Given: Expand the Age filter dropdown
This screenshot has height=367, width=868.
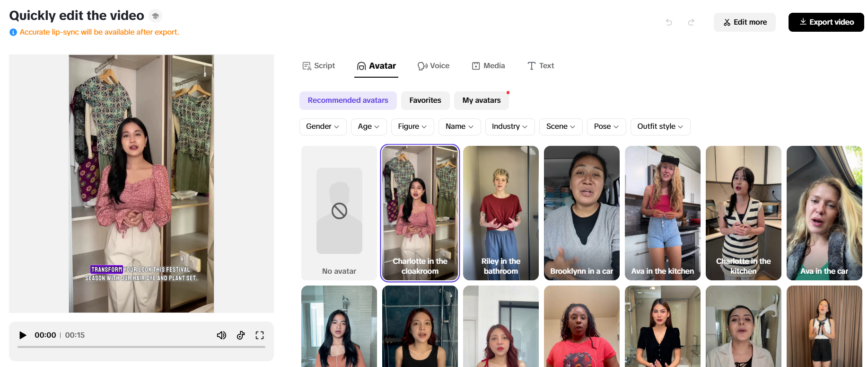Looking at the screenshot, I should tap(368, 126).
